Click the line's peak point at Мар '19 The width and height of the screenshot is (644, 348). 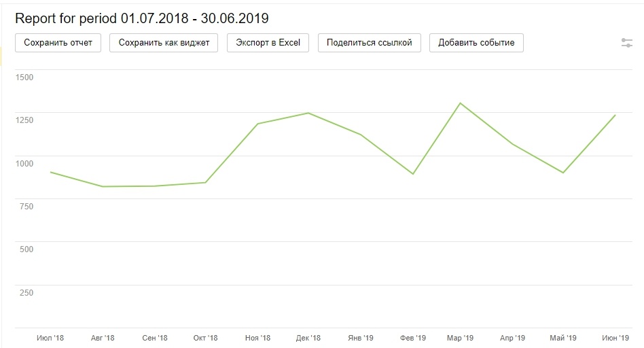(x=461, y=103)
